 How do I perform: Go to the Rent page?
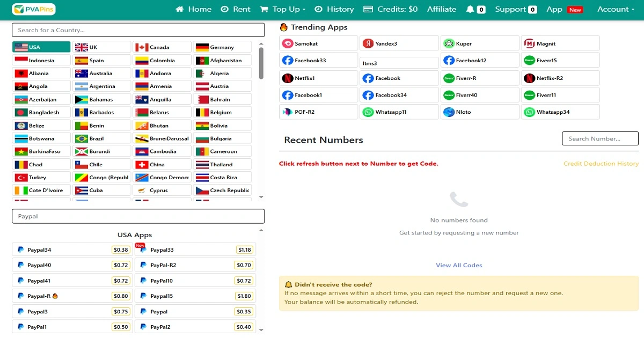point(236,9)
